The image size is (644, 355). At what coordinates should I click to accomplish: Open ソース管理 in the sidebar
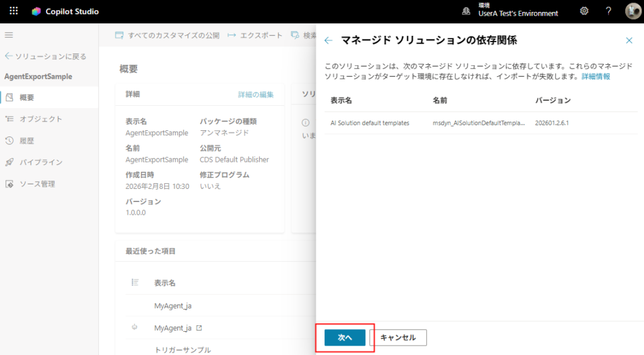click(37, 184)
